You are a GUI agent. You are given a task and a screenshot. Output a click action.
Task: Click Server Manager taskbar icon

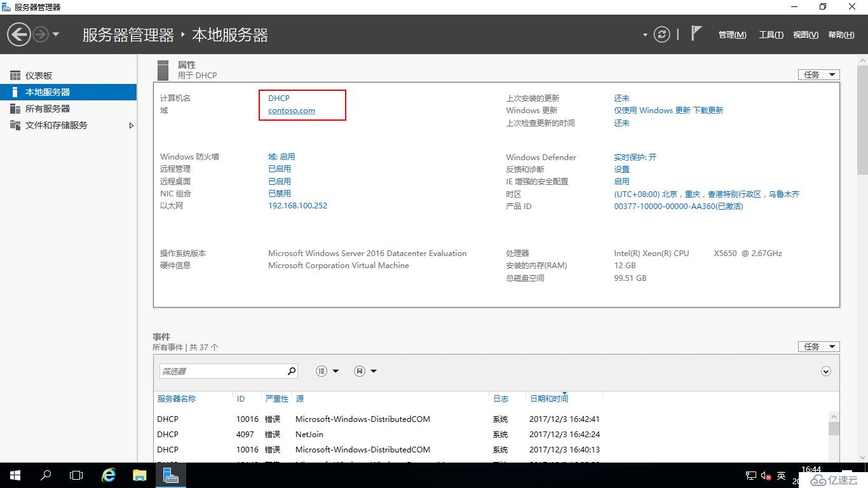tap(171, 475)
